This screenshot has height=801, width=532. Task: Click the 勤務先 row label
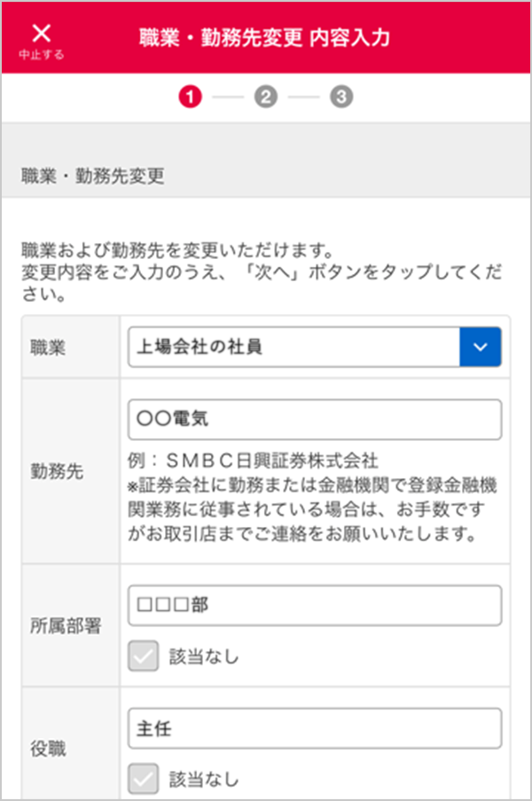click(57, 471)
